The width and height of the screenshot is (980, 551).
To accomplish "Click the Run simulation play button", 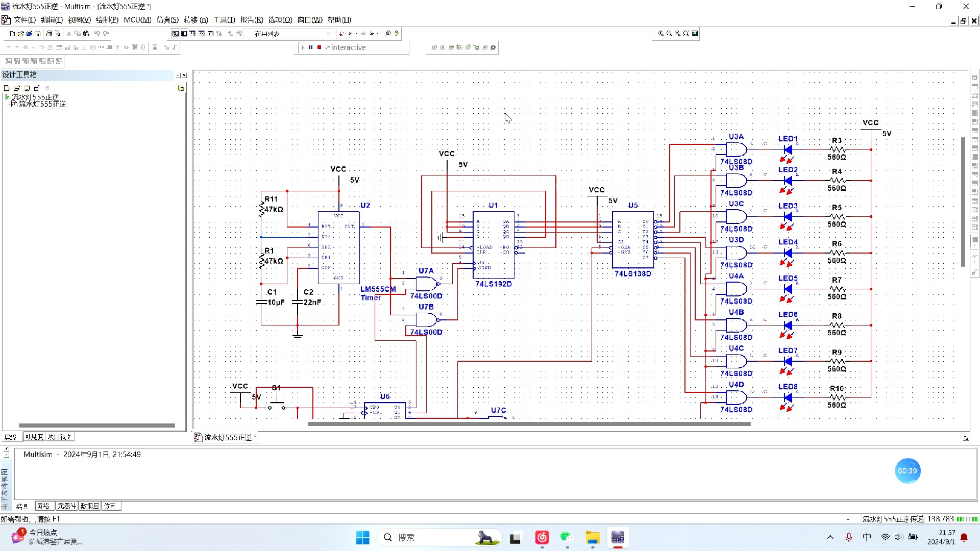I will point(303,47).
